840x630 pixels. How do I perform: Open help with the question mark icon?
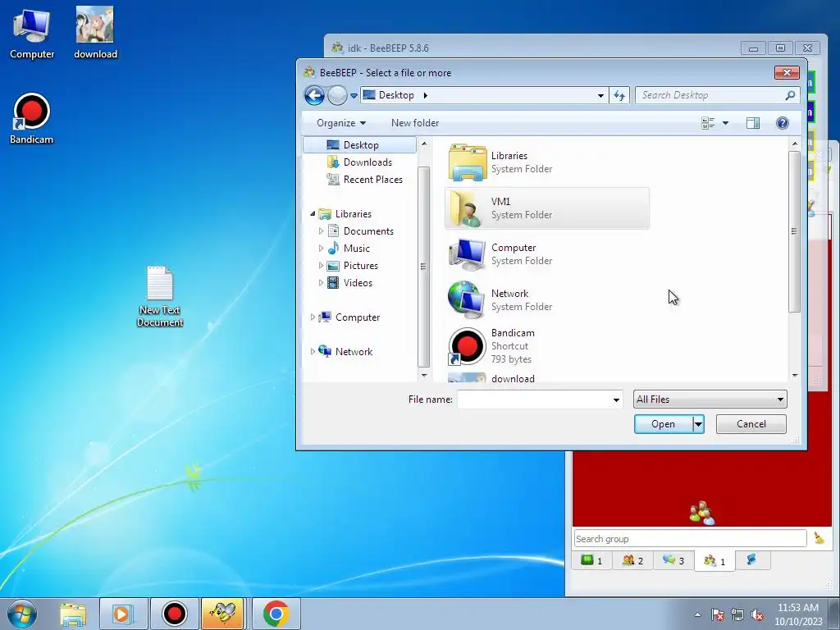click(782, 123)
